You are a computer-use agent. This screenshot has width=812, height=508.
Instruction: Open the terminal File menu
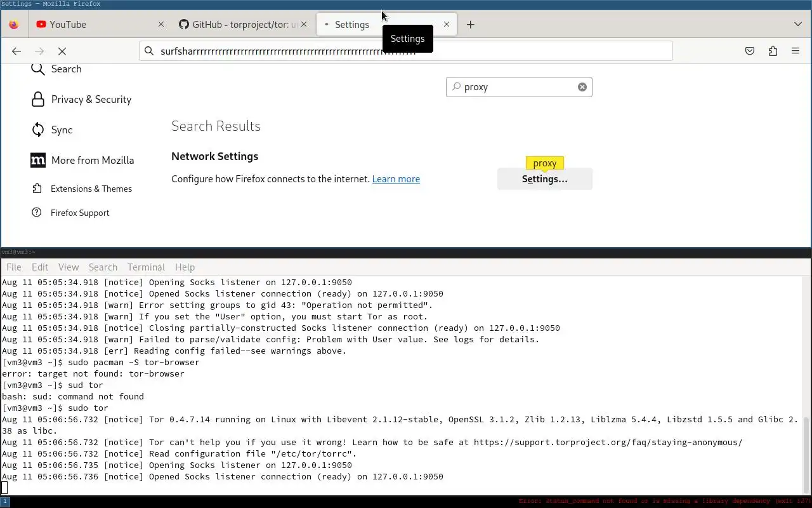[x=13, y=267]
